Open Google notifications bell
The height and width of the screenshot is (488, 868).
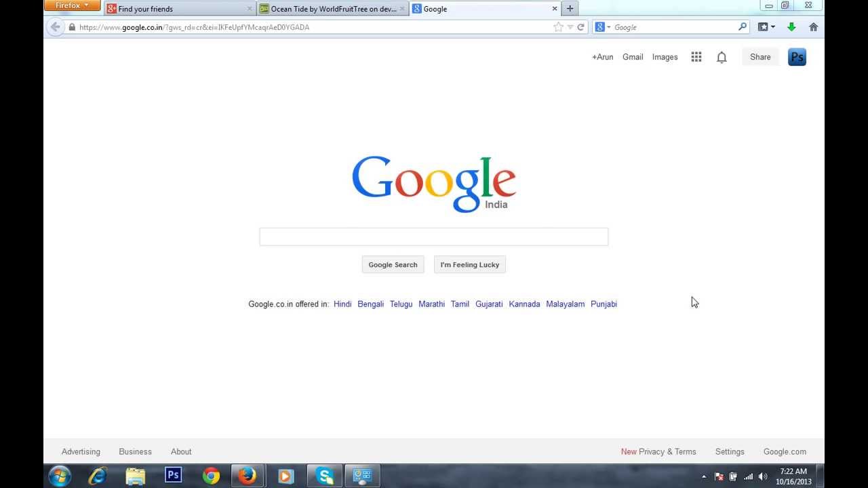tap(722, 58)
